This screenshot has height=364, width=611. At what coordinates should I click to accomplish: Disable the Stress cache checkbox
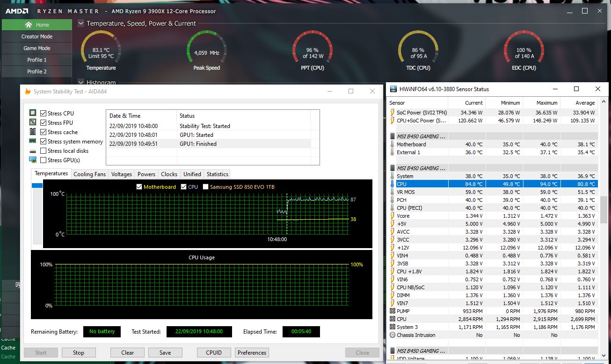pyautogui.click(x=43, y=132)
